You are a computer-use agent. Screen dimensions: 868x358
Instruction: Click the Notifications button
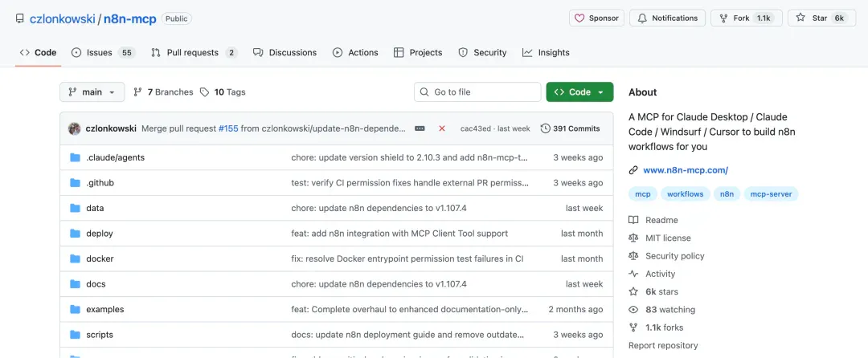coord(668,18)
